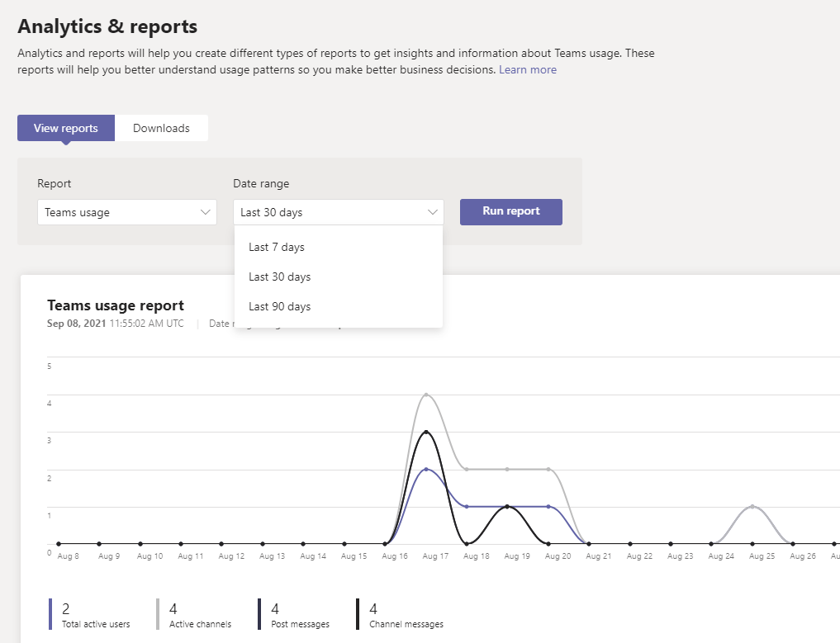Click the Date range chevron arrow

coord(432,212)
